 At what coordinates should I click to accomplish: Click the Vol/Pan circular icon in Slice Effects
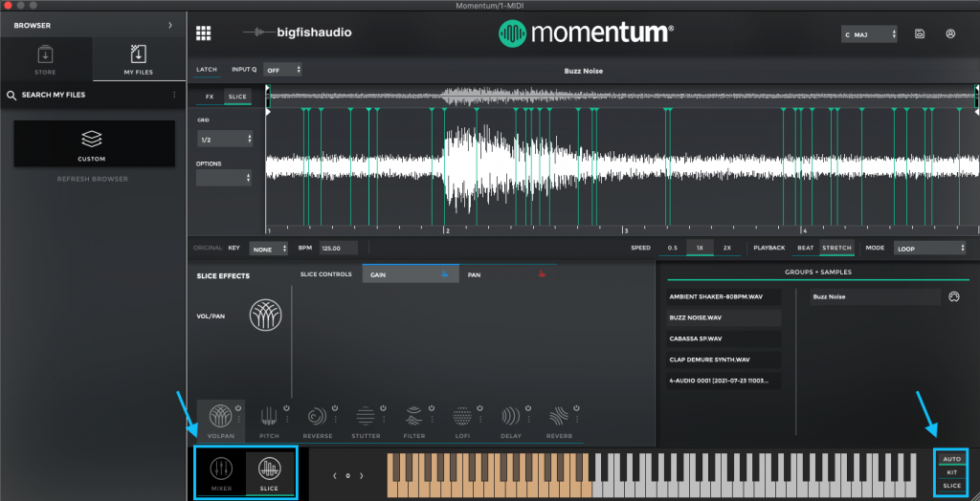click(x=266, y=315)
